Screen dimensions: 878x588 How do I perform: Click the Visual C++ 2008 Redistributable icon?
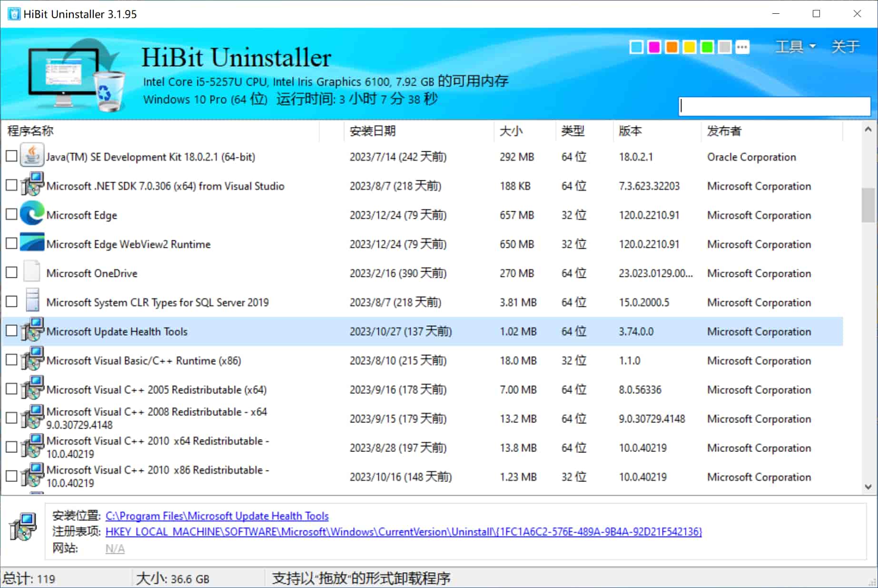click(32, 417)
